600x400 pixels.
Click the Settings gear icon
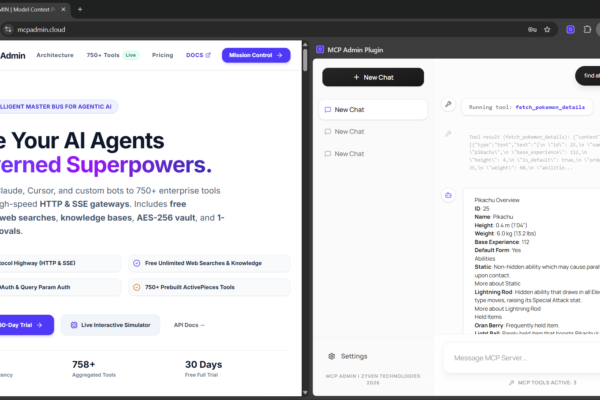332,356
